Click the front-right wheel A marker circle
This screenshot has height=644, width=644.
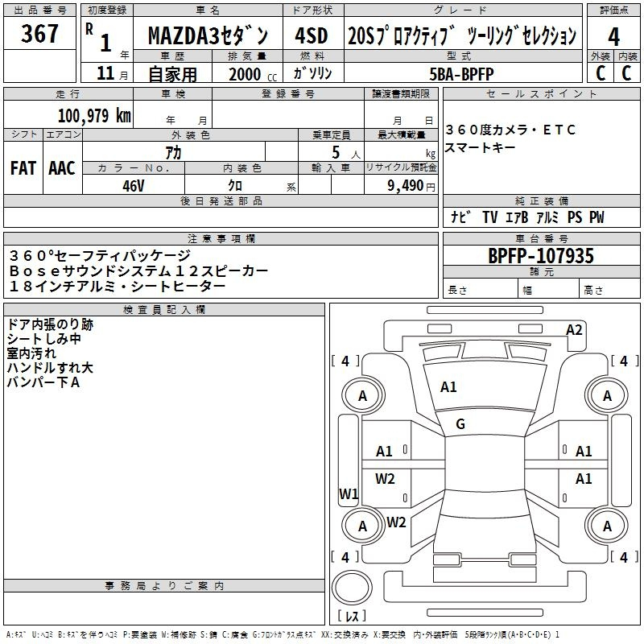[607, 395]
